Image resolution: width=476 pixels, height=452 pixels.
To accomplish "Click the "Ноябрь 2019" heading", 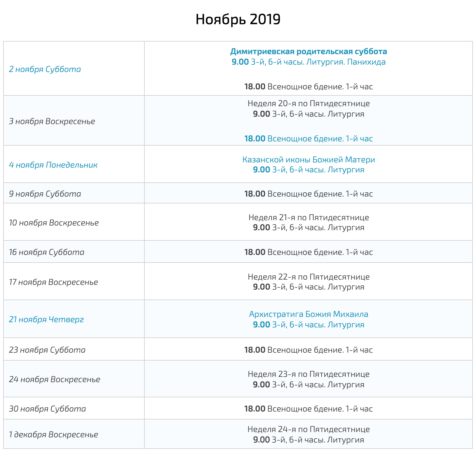I will coord(238,19).
